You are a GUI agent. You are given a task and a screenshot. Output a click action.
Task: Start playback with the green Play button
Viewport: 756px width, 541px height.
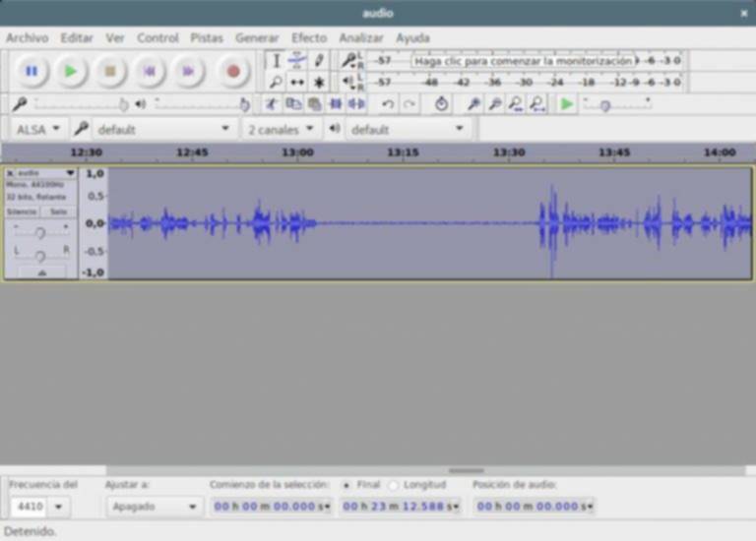coord(71,71)
